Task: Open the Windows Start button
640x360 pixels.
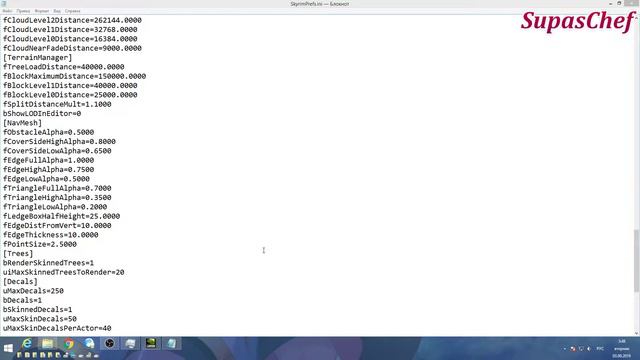Action: coord(8,348)
